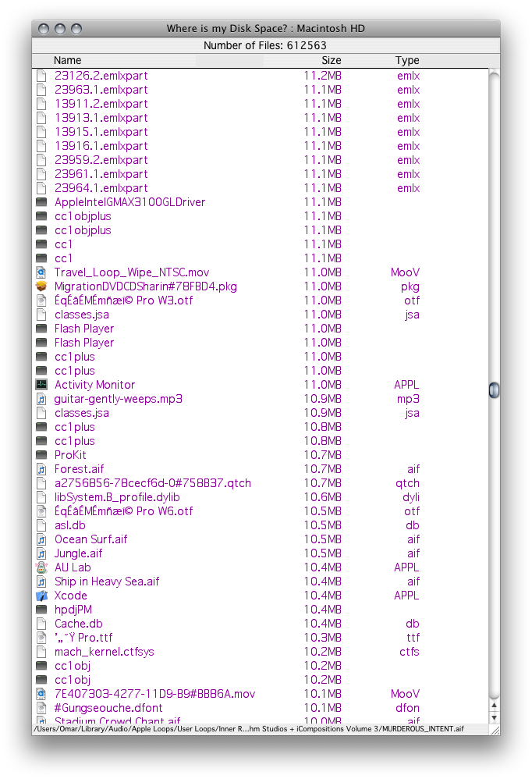
Task: Select the guitar-gently-weeps.mp3 file name
Action: [118, 399]
